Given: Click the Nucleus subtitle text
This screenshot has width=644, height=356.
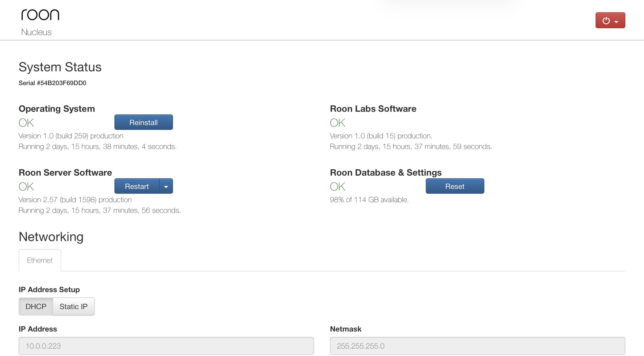Looking at the screenshot, I should [x=36, y=32].
